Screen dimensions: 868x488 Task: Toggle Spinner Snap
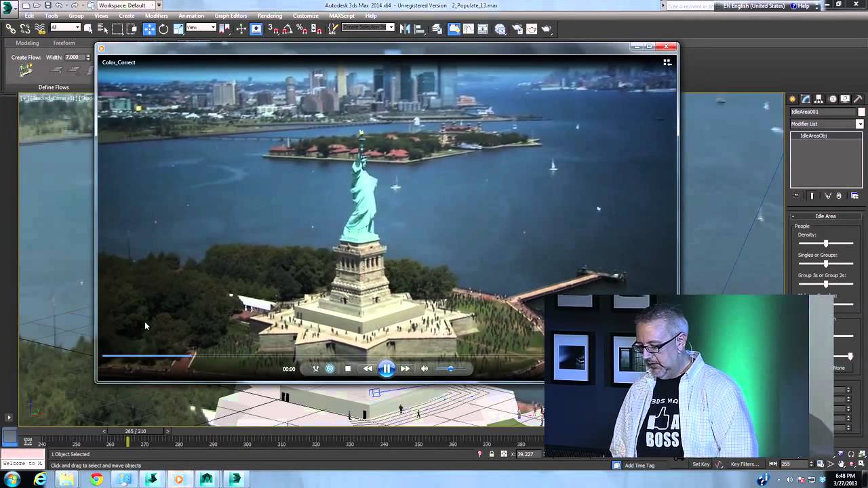point(316,28)
